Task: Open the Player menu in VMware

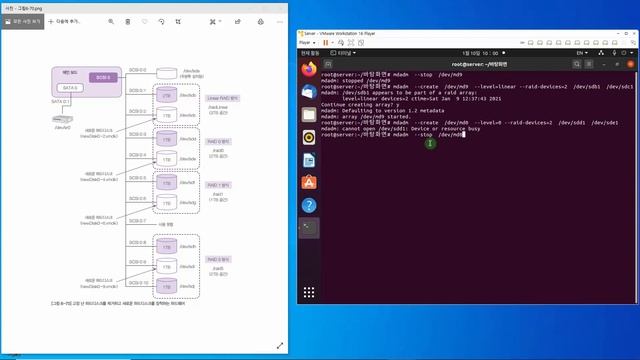Action: click(x=307, y=42)
